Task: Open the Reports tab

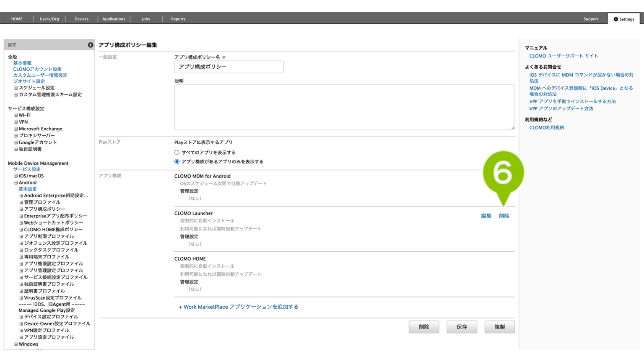Action: tap(178, 19)
